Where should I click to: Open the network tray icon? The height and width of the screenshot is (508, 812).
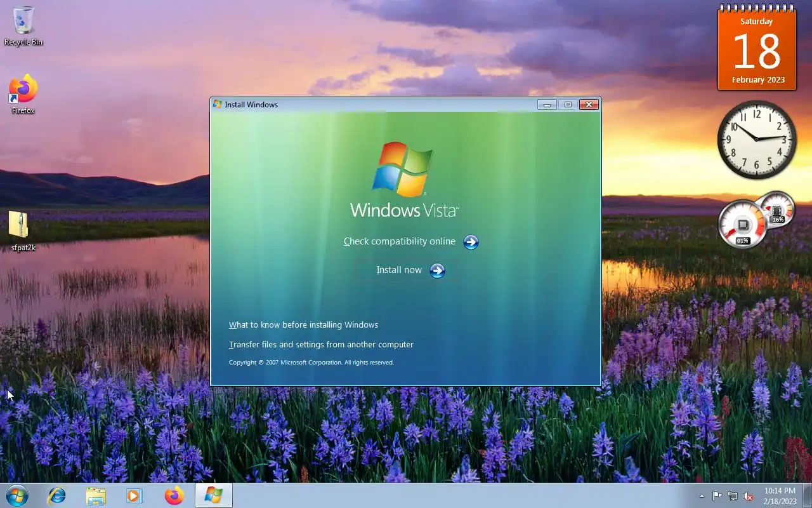click(x=733, y=496)
